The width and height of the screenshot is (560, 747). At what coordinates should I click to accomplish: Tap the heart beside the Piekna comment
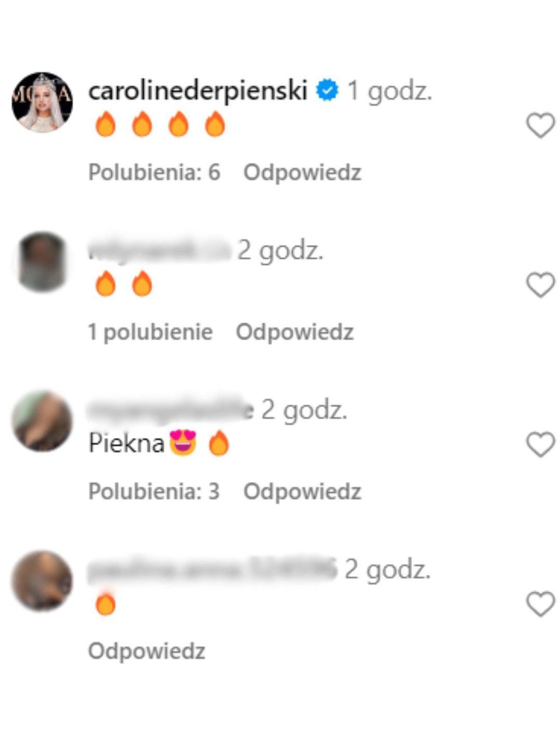click(541, 445)
